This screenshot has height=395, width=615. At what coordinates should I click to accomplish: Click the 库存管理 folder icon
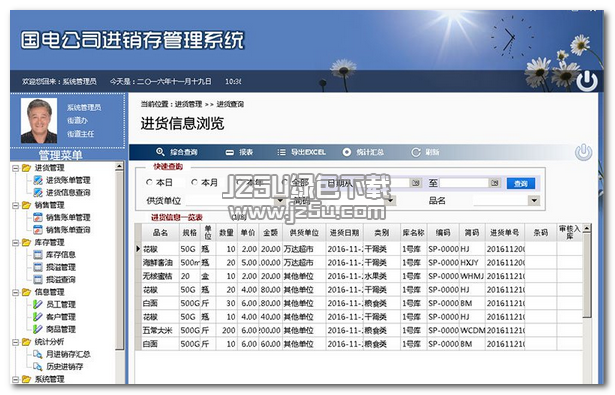[26, 242]
